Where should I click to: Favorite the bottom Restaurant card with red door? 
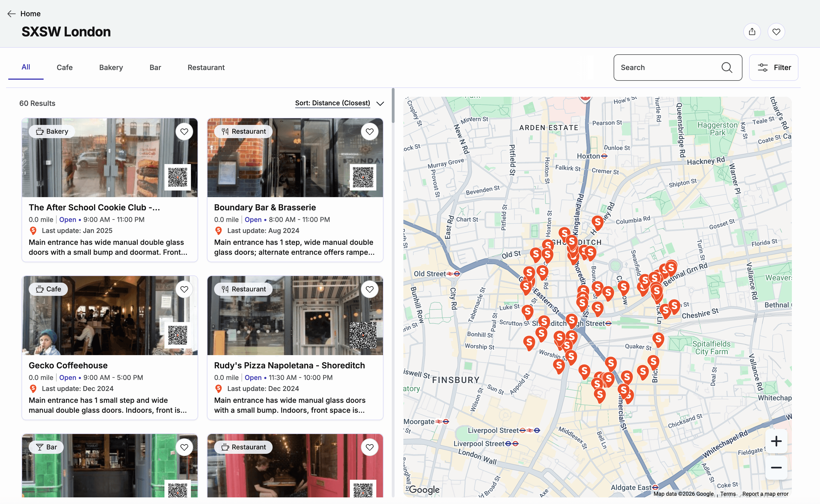click(369, 447)
